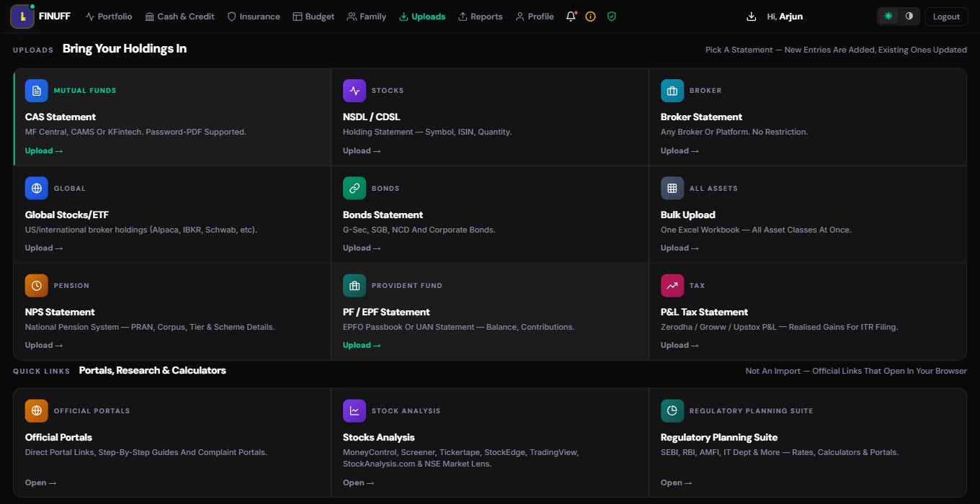Click the Portals, Research & Calculators heading
The width and height of the screenshot is (980, 504).
(x=153, y=370)
